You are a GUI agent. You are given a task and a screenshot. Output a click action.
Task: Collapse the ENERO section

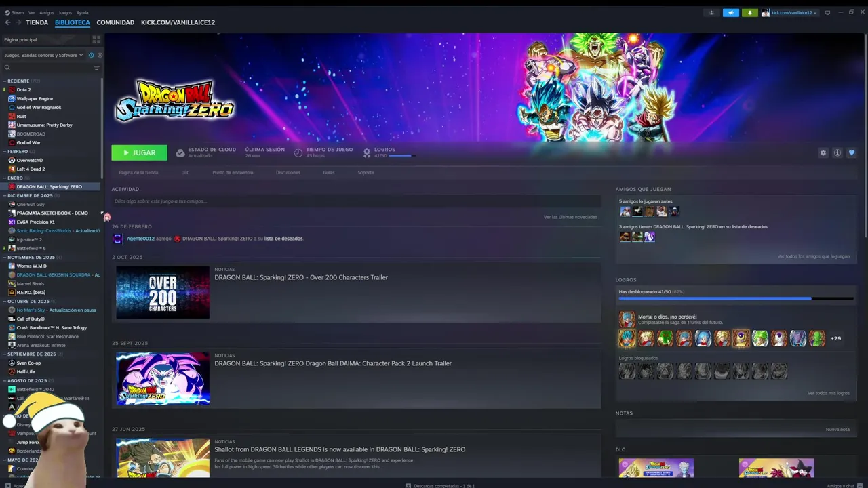point(16,178)
